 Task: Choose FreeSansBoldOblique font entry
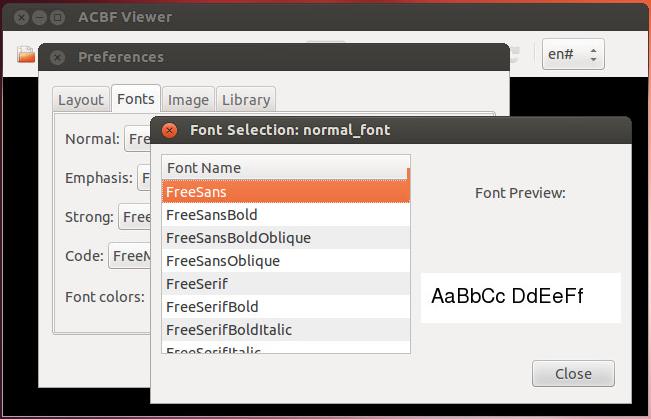[x=286, y=238]
